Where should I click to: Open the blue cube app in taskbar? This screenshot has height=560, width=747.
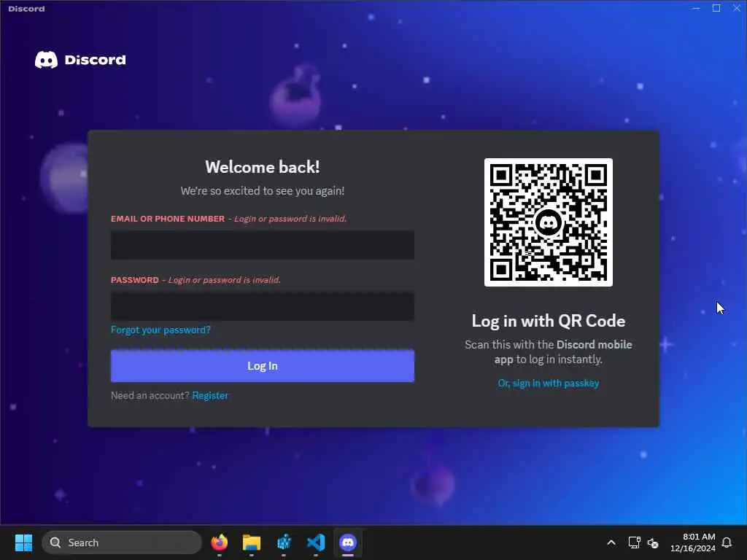point(284,542)
